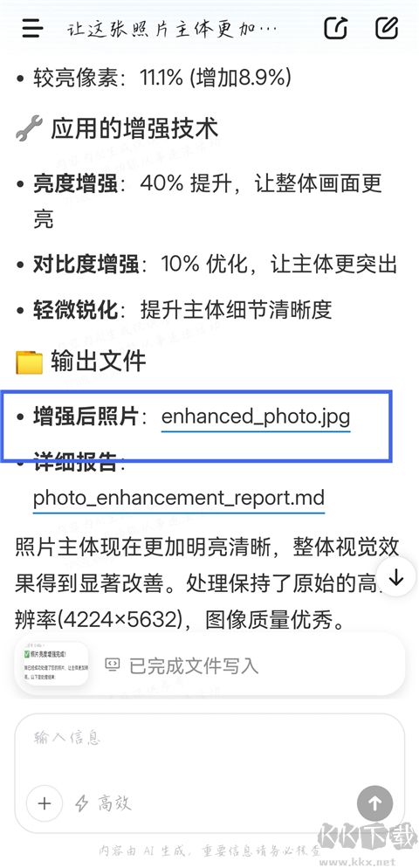The height and width of the screenshot is (868, 419).
Task: Select the 应用的增强技术 heading
Action: click(x=134, y=127)
